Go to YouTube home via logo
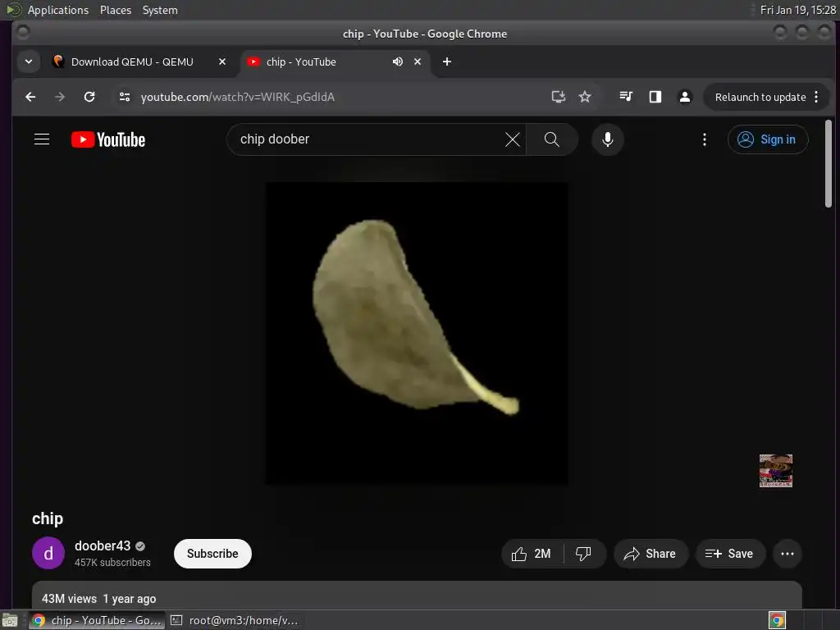The width and height of the screenshot is (840, 630). tap(108, 139)
